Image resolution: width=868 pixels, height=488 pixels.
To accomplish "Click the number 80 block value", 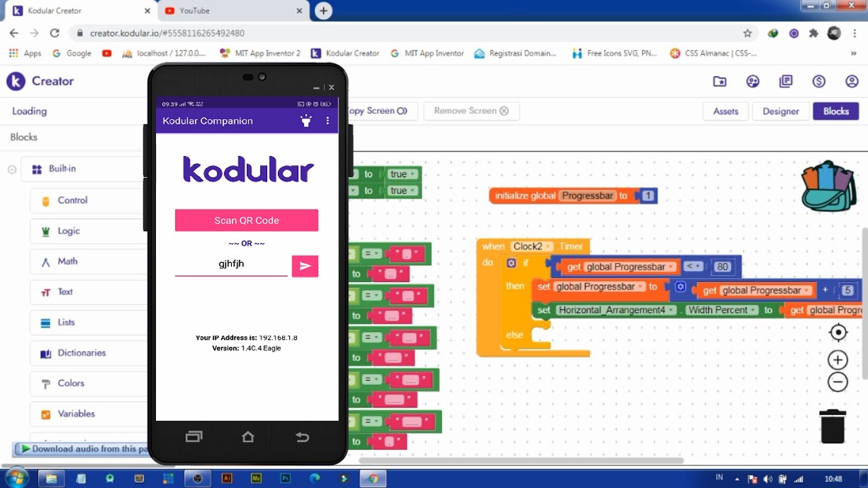I will click(723, 266).
